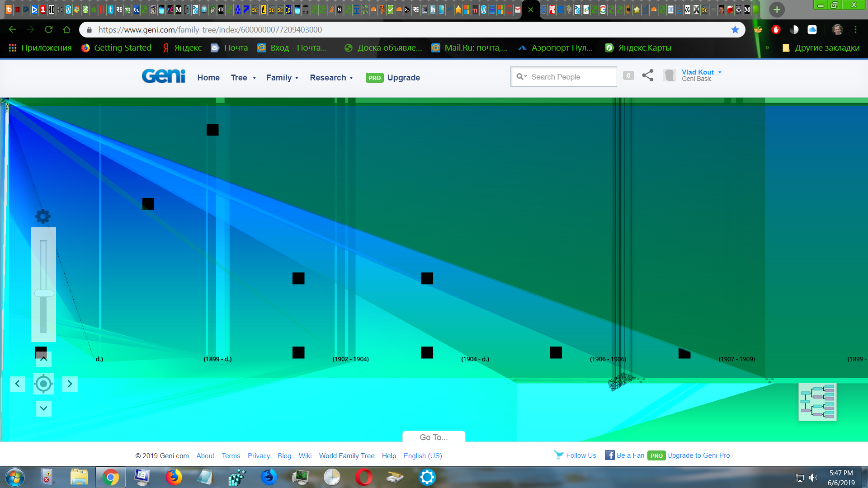Viewport: 868px width, 488px height.
Task: Pan tree right with arrow button
Action: (70, 384)
